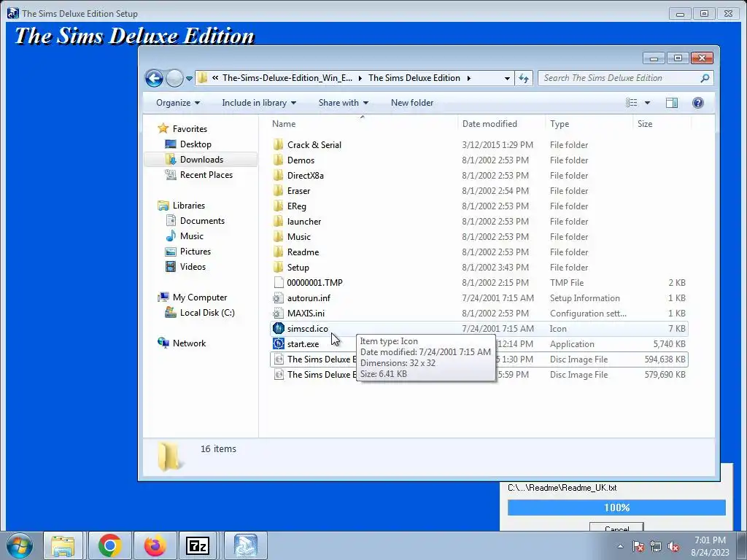Click the search magnifier icon
The width and height of the screenshot is (747, 560).
coord(705,78)
